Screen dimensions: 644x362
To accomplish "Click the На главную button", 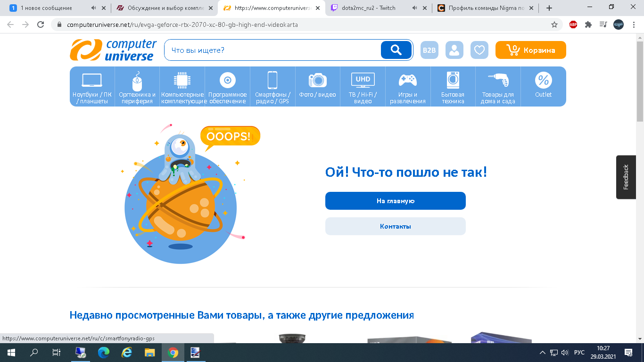I will 395,201.
